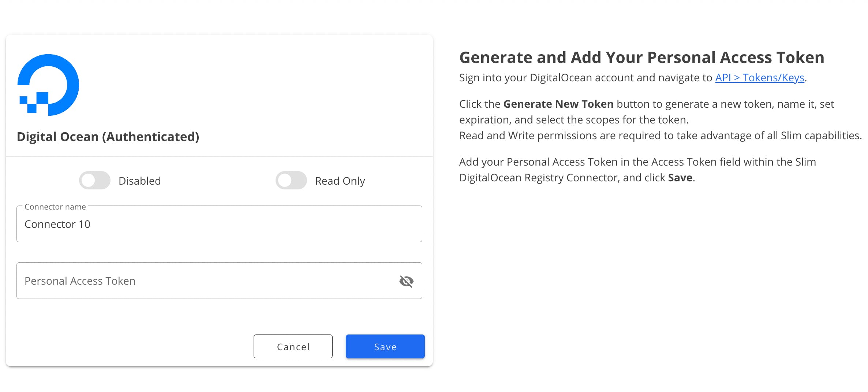Viewport: 868px width, 392px height.
Task: Click the expiration and scopes instruction line
Action: click(574, 120)
